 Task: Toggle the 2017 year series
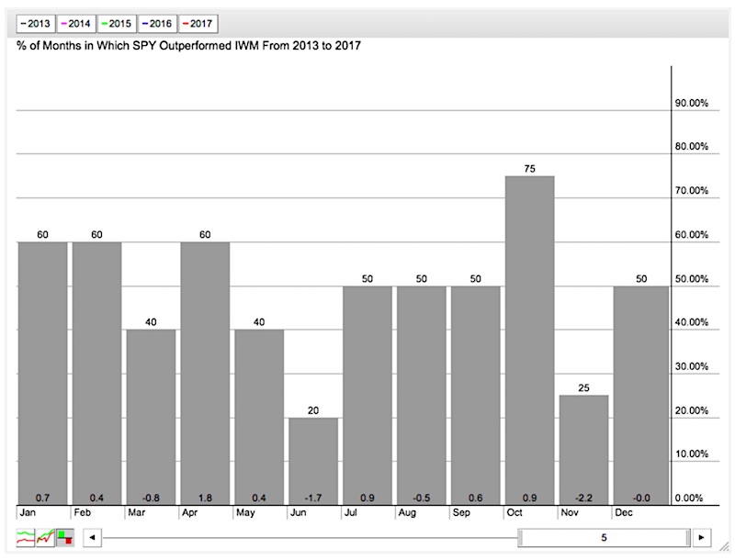tap(198, 24)
